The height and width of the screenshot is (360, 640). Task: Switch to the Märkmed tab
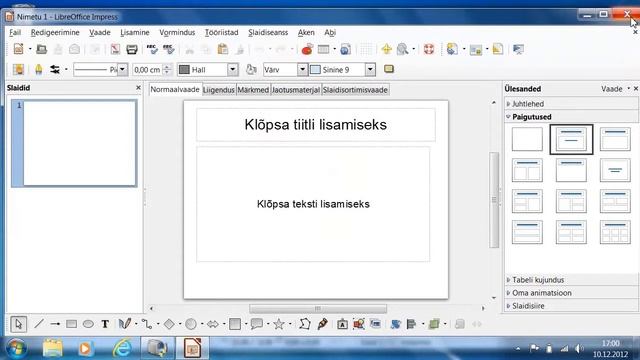tap(253, 90)
